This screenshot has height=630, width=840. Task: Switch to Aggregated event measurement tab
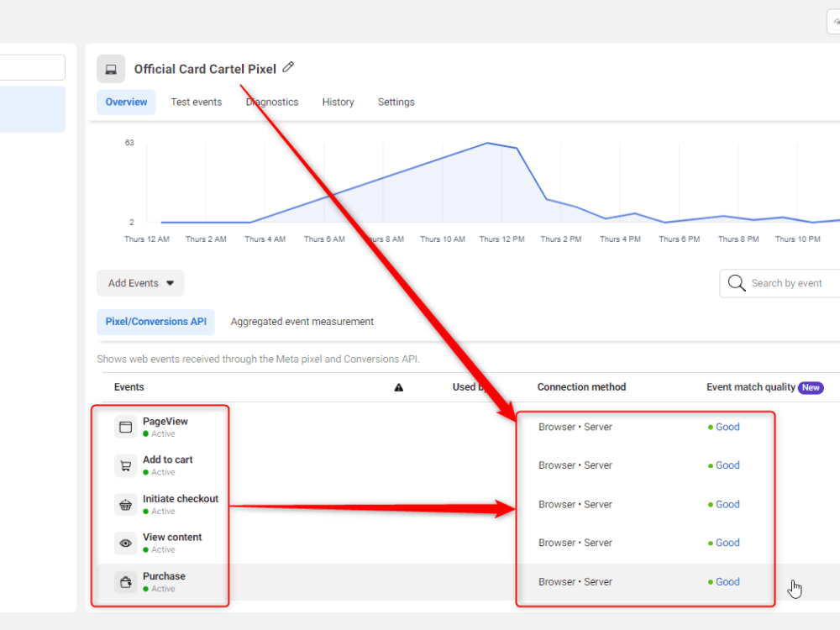[302, 322]
